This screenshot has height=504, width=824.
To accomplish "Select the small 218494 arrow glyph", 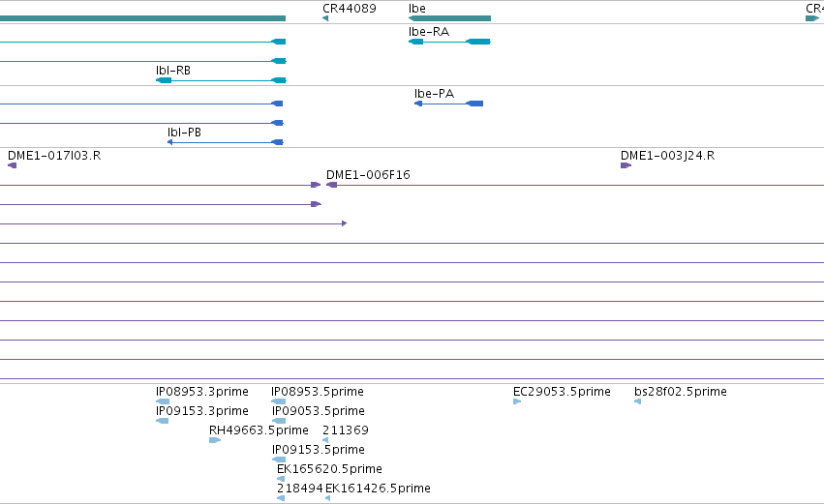I will tap(281, 499).
